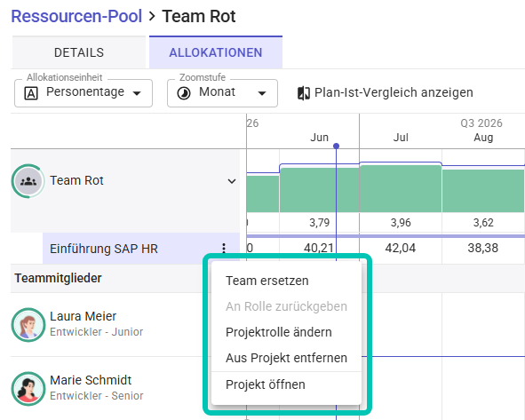The width and height of the screenshot is (525, 420).
Task: Choose Team ersetzen from context menu
Action: 287,281
